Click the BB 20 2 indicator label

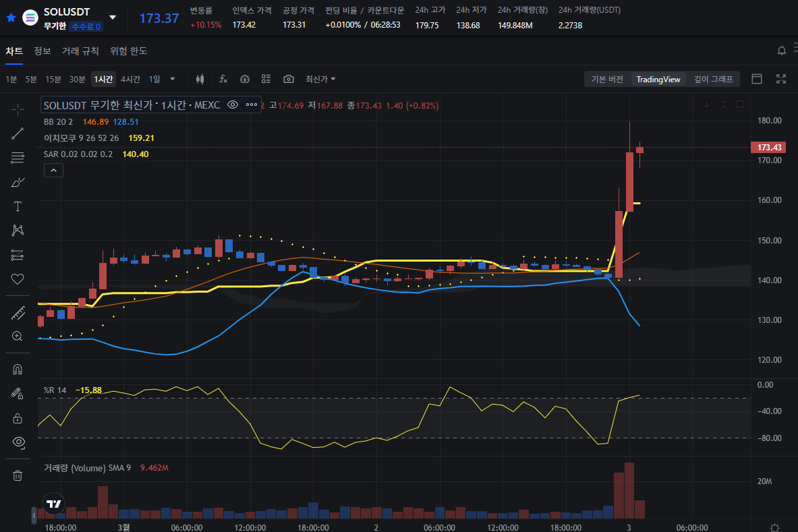point(58,122)
